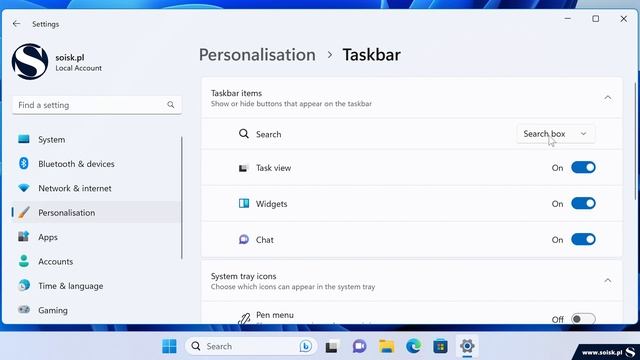Open Bluetooth & devices settings
The height and width of the screenshot is (360, 640).
coord(97,164)
